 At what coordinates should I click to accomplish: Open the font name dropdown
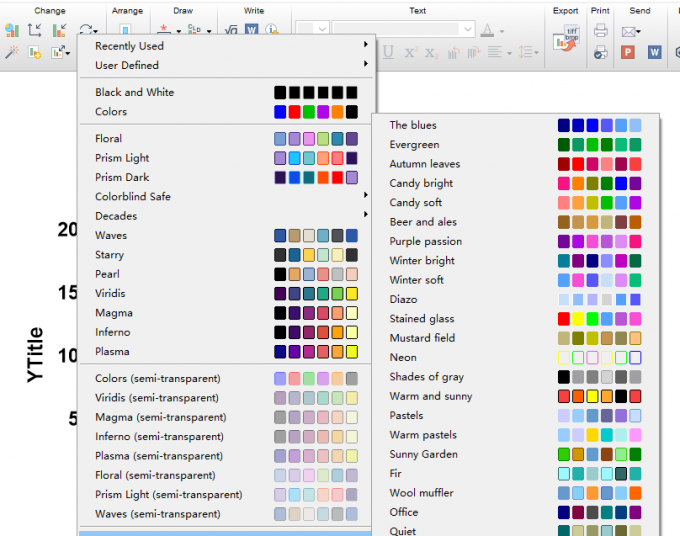pos(468,29)
